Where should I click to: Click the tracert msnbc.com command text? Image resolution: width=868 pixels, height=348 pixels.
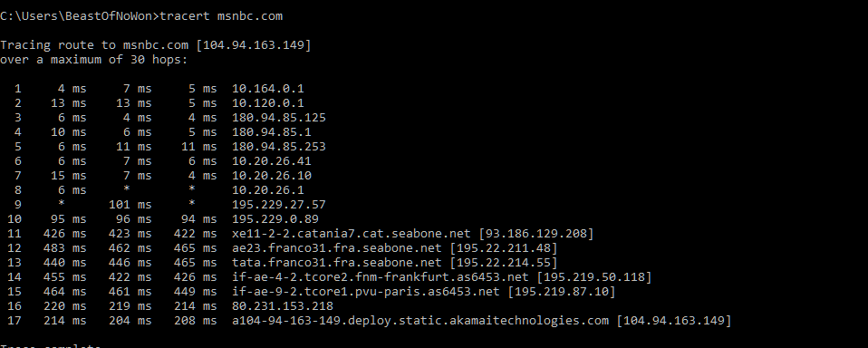tap(221, 16)
